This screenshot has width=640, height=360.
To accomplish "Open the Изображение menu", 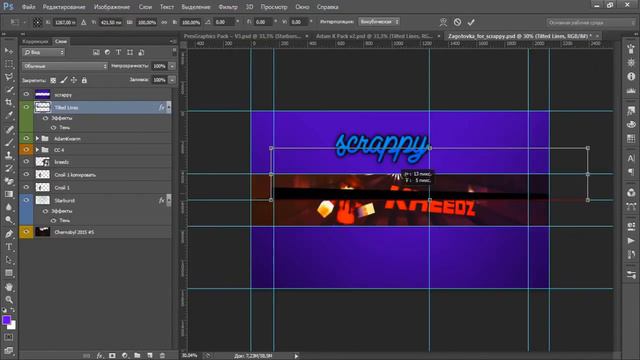I will [112, 7].
